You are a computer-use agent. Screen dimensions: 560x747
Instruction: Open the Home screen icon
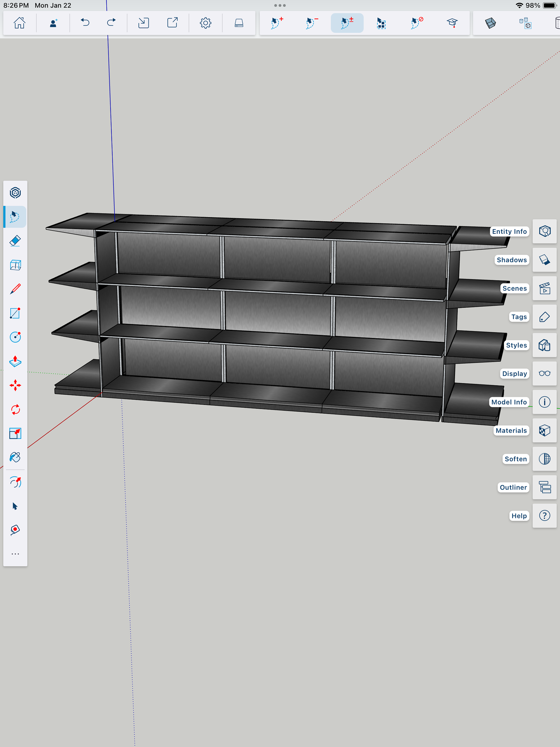pyautogui.click(x=19, y=23)
